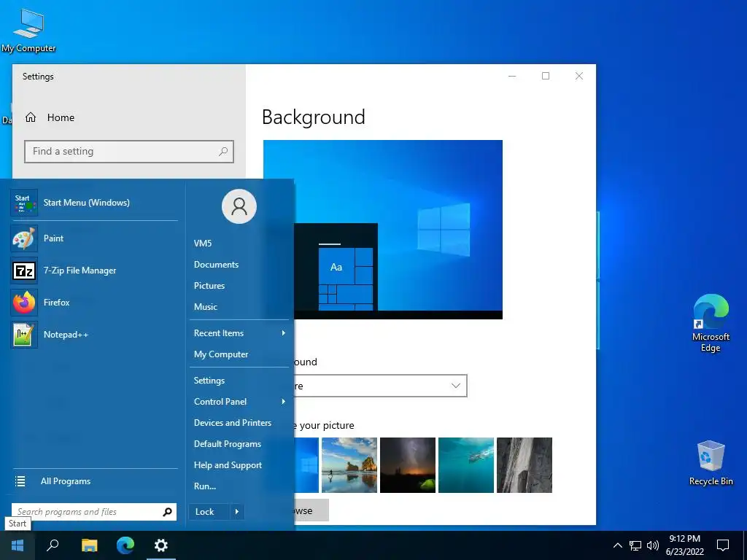747x560 pixels.
Task: Click the Home label in Settings
Action: point(61,117)
